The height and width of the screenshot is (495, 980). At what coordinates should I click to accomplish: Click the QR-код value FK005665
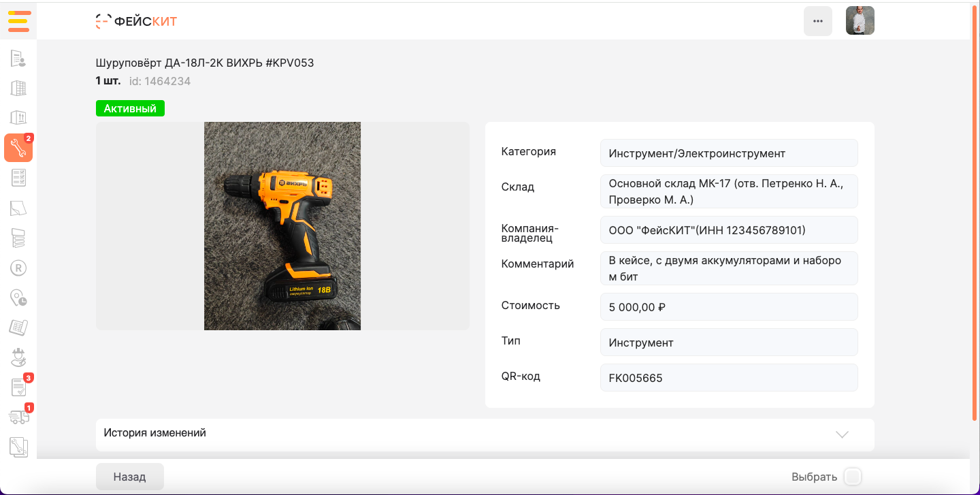tap(728, 378)
